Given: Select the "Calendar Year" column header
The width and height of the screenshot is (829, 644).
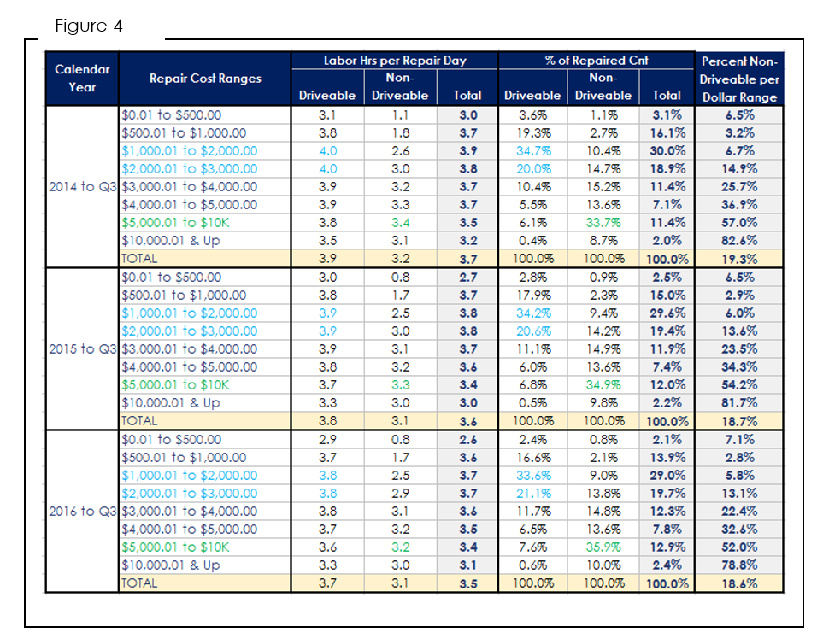Looking at the screenshot, I should (82, 79).
